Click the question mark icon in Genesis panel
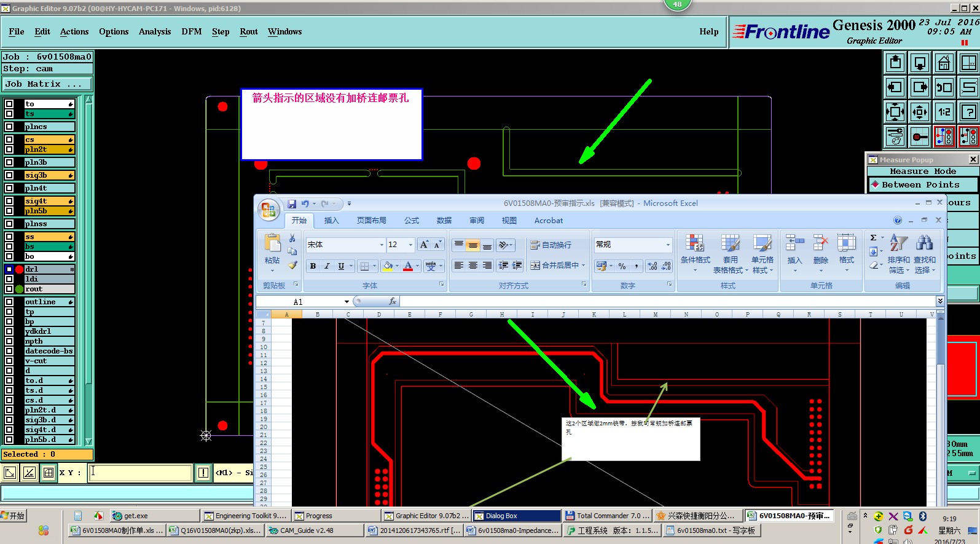Image resolution: width=980 pixels, height=544 pixels. [969, 112]
